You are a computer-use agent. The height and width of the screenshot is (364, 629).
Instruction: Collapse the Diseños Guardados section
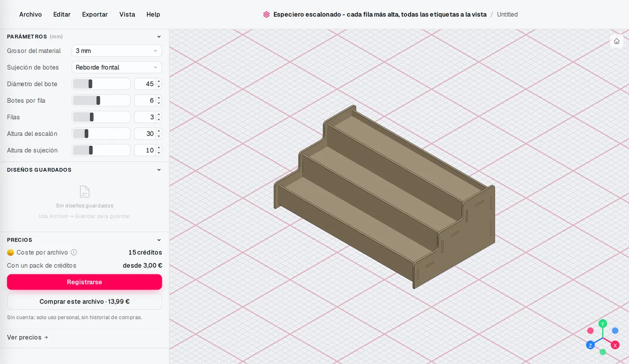pos(159,170)
